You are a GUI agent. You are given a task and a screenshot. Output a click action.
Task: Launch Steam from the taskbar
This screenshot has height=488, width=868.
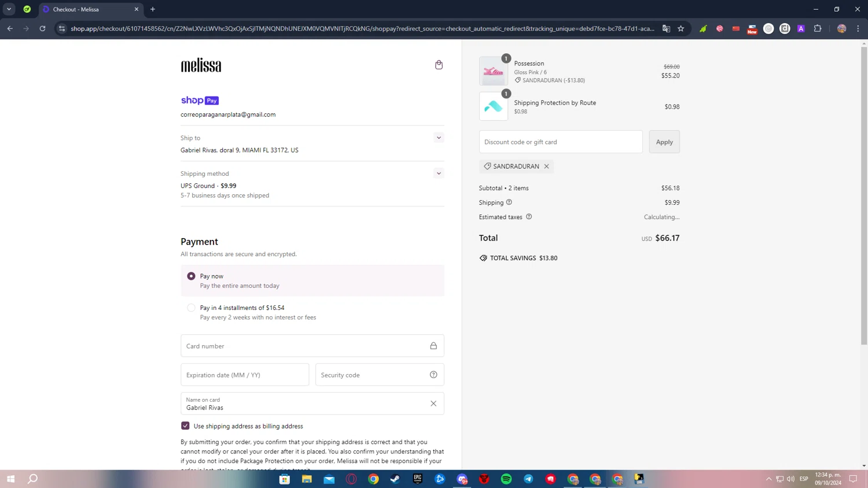(395, 479)
